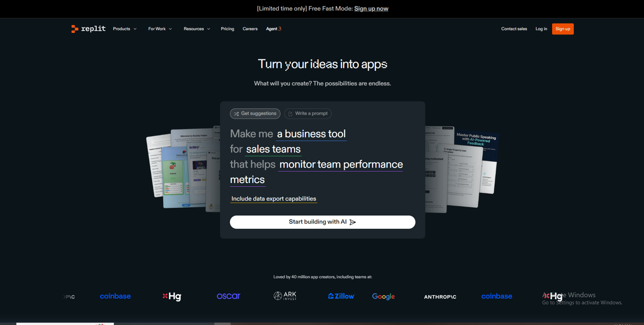The height and width of the screenshot is (325, 644).
Task: Go to the Pricing page
Action: point(227,29)
